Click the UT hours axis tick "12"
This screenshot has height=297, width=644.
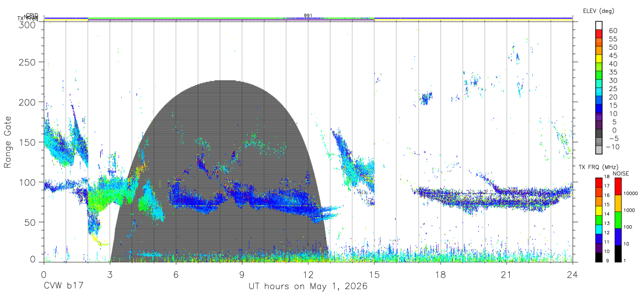pyautogui.click(x=308, y=274)
